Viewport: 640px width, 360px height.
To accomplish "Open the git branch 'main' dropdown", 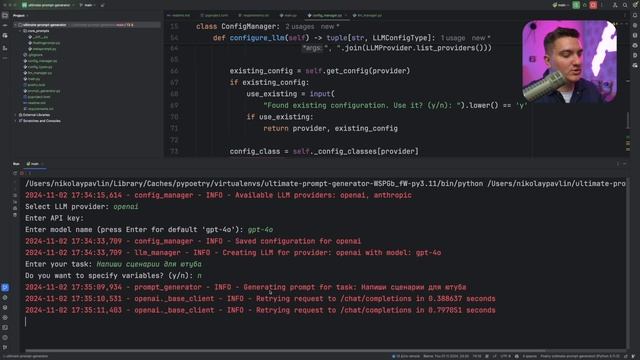I will coord(87,5).
